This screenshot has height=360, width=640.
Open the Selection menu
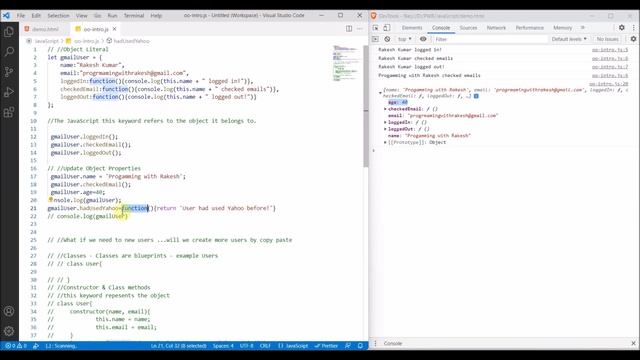(x=58, y=16)
